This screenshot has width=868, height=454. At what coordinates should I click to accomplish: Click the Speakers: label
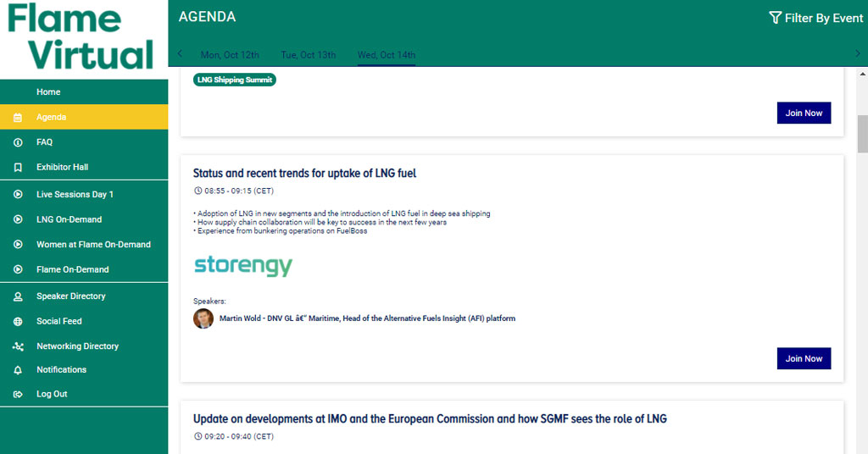(209, 302)
